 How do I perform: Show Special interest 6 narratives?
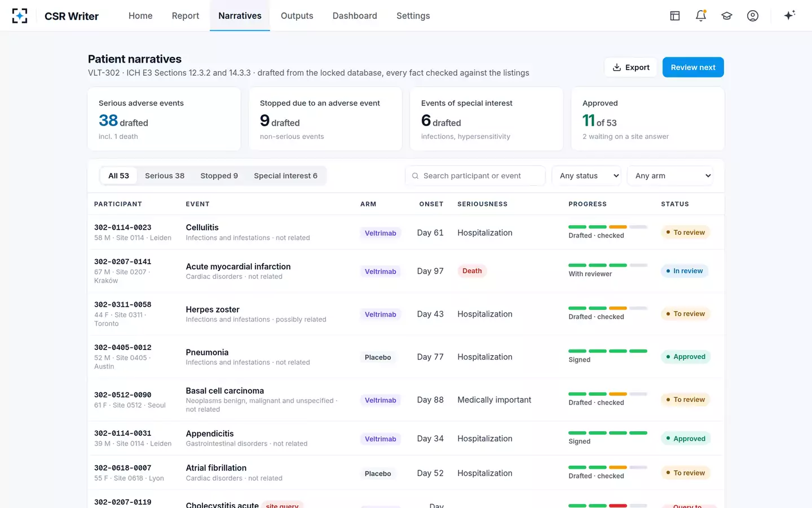pos(285,176)
